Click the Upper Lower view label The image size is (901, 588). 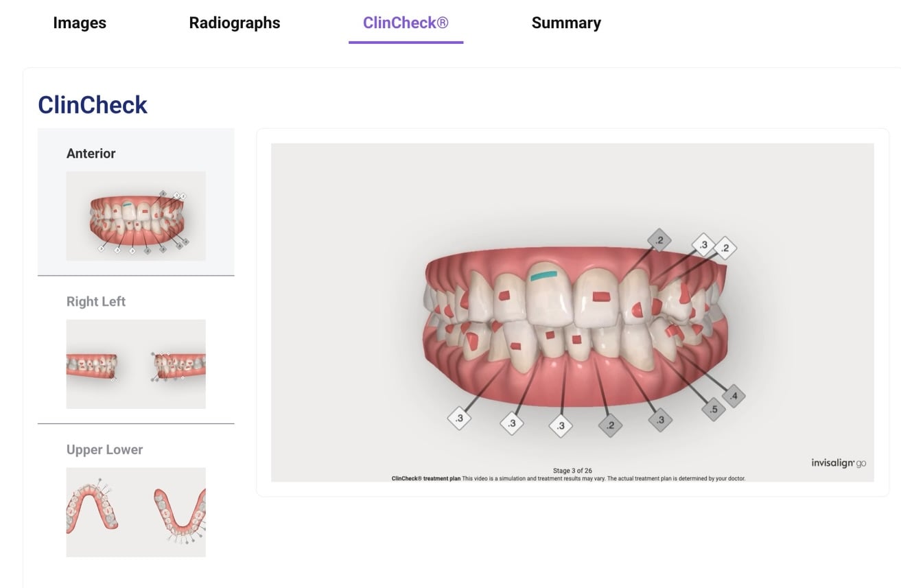coord(105,450)
